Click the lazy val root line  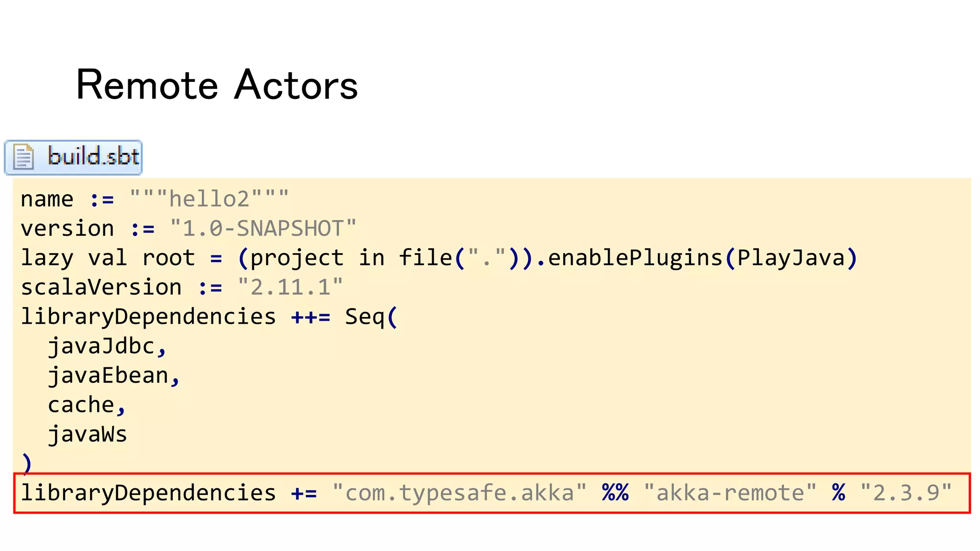(439, 258)
